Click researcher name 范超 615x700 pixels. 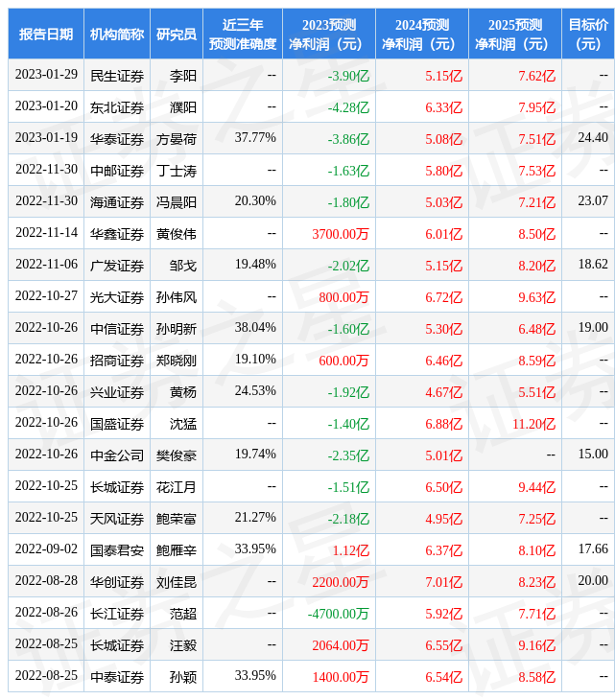(183, 614)
